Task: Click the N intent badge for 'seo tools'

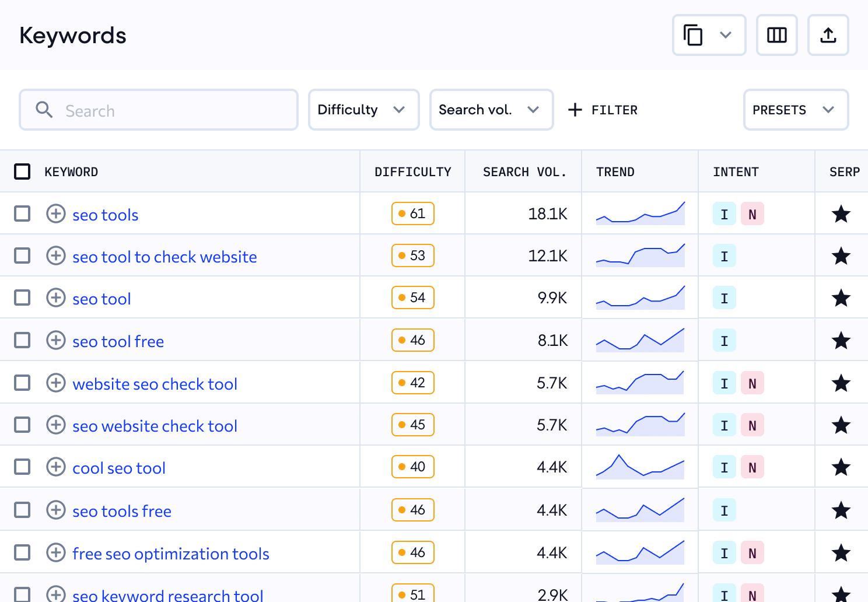Action: tap(752, 214)
